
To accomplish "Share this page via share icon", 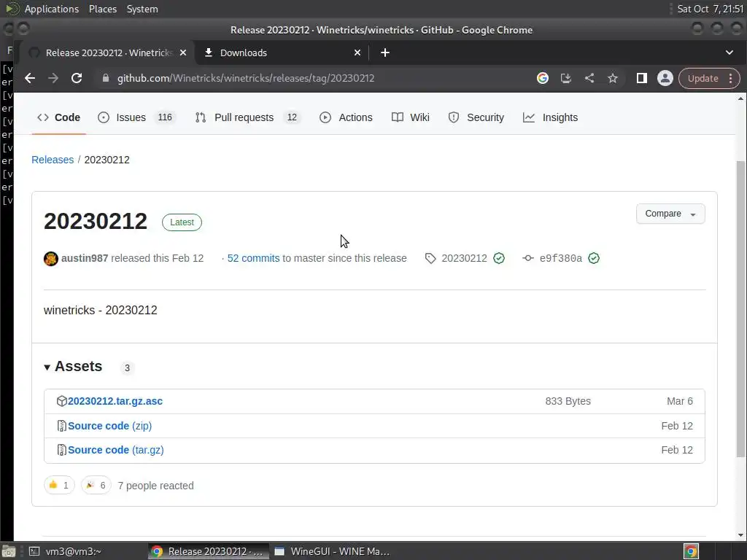I will coord(589,78).
